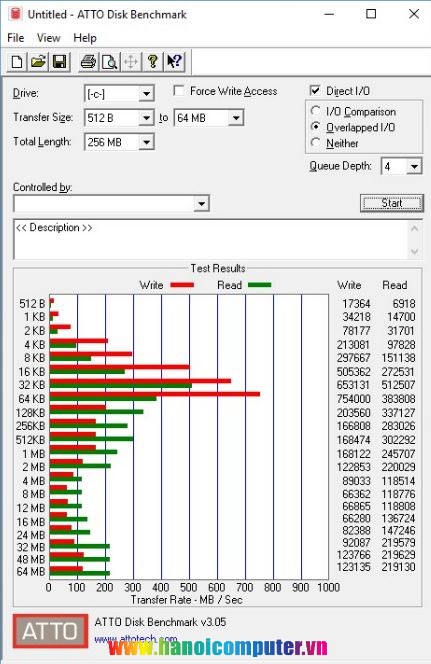Uncheck the Direct I/O checkbox

coord(315,90)
